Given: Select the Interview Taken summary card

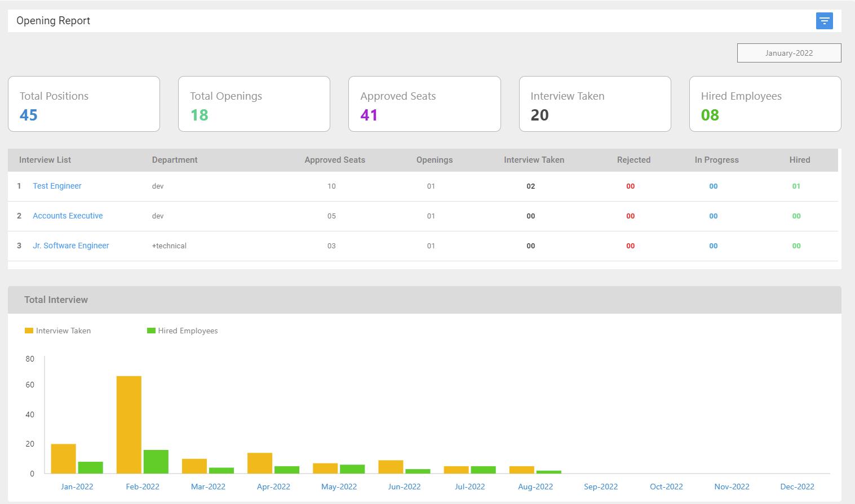Looking at the screenshot, I should point(595,104).
